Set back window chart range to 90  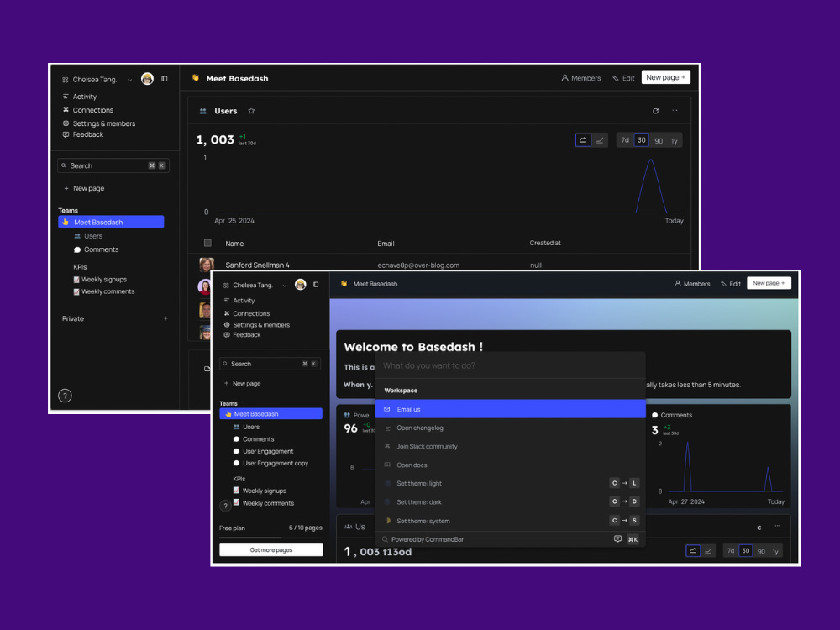(659, 141)
